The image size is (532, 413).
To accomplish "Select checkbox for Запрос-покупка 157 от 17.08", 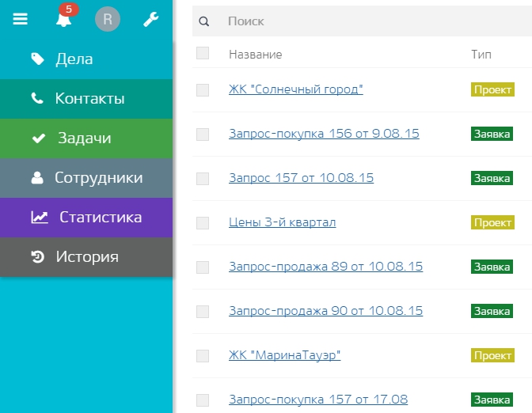I will (x=203, y=400).
